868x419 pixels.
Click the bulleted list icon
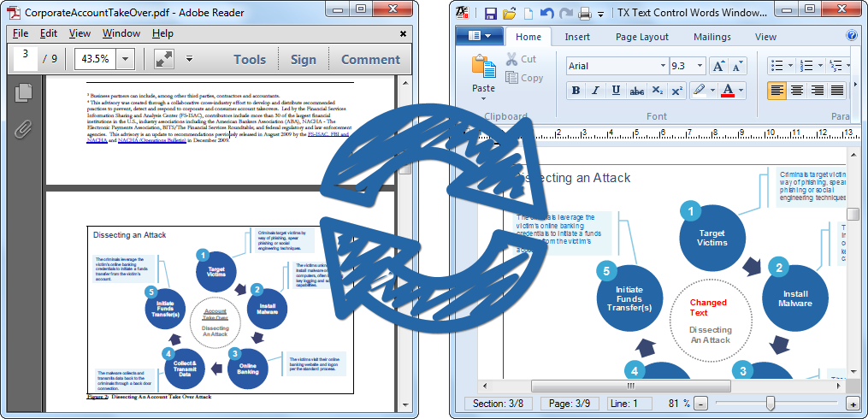(777, 66)
